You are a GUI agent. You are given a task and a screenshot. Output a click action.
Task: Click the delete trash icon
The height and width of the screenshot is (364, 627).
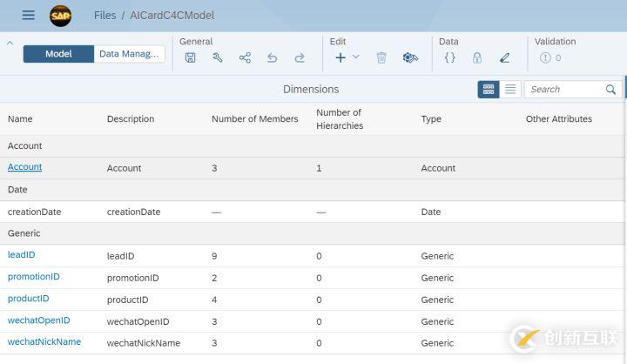[381, 58]
